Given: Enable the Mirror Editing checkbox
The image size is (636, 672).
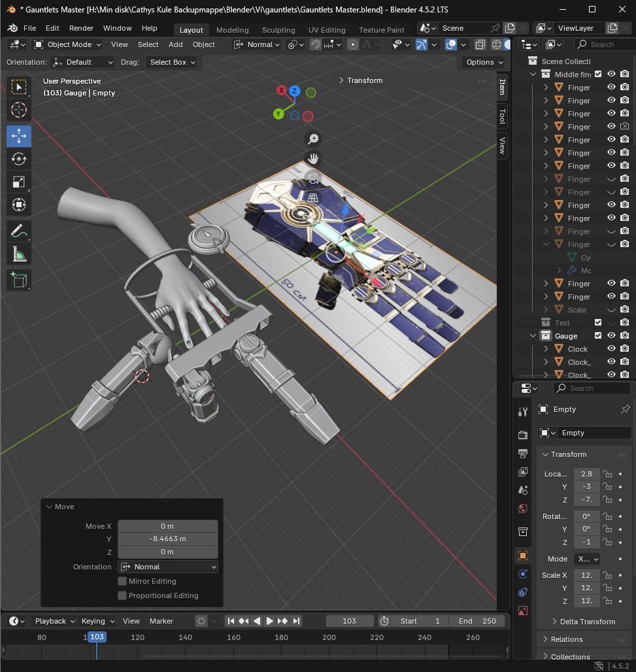Looking at the screenshot, I should [x=122, y=581].
